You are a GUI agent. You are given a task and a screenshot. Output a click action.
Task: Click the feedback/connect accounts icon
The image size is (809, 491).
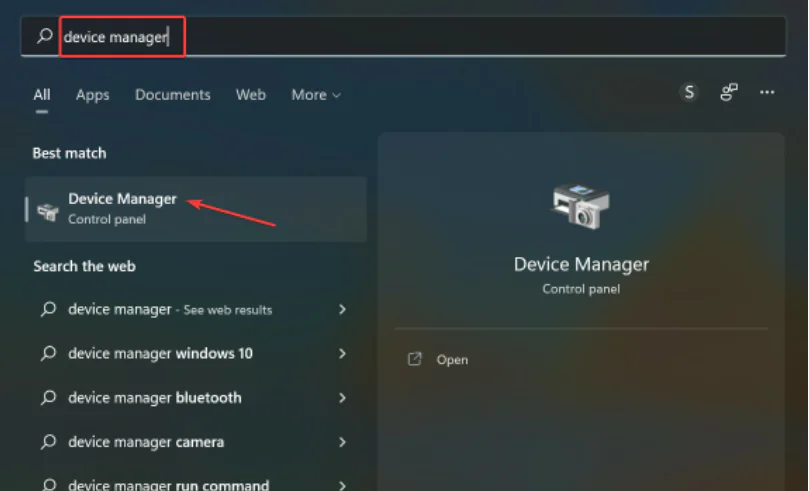click(729, 92)
